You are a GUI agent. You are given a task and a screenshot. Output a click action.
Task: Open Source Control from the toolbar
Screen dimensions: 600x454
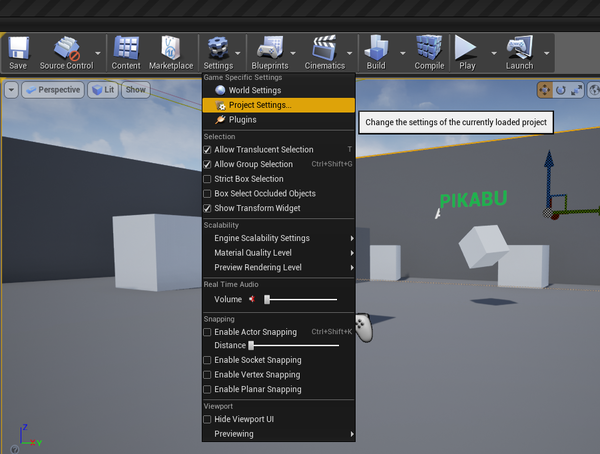point(66,52)
